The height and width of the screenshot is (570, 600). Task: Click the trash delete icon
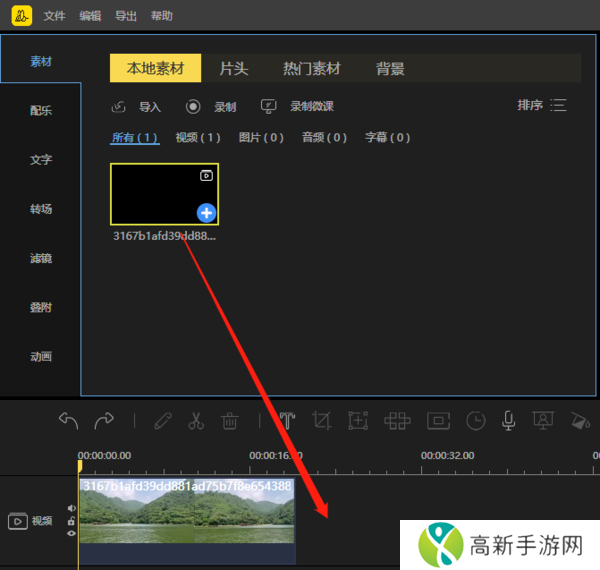pyautogui.click(x=229, y=421)
